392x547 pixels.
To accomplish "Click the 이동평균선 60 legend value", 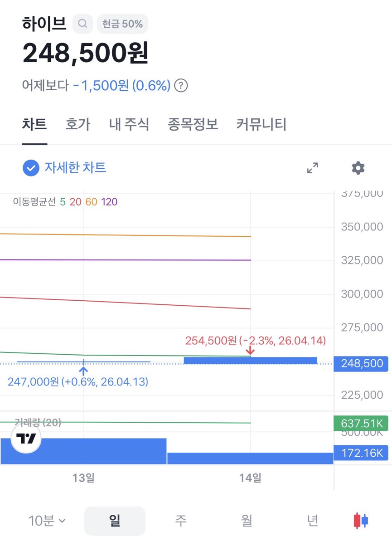I will pyautogui.click(x=92, y=202).
